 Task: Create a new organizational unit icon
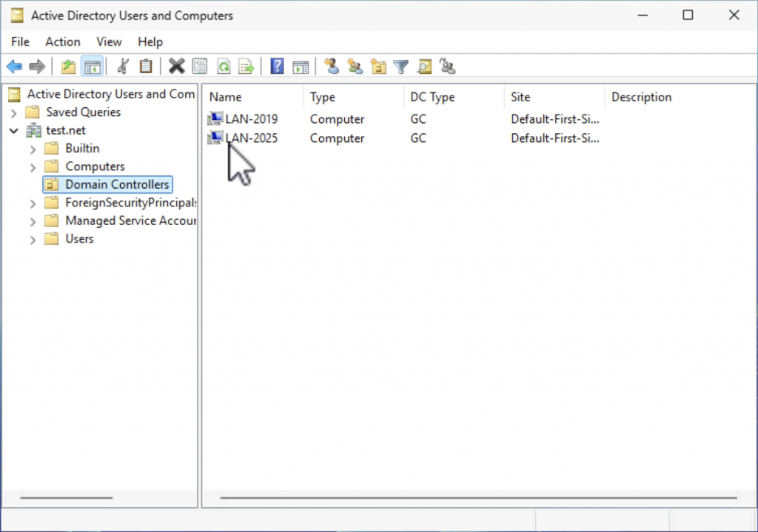click(x=378, y=67)
